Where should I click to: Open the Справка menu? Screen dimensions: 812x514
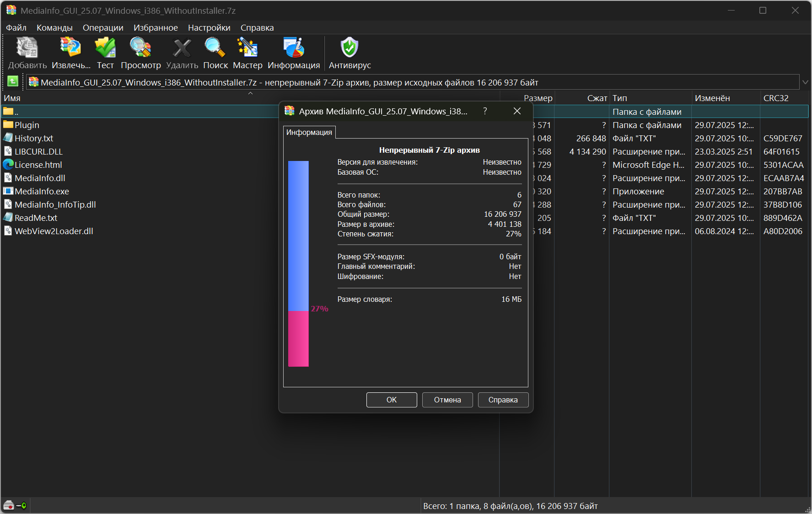(x=257, y=27)
